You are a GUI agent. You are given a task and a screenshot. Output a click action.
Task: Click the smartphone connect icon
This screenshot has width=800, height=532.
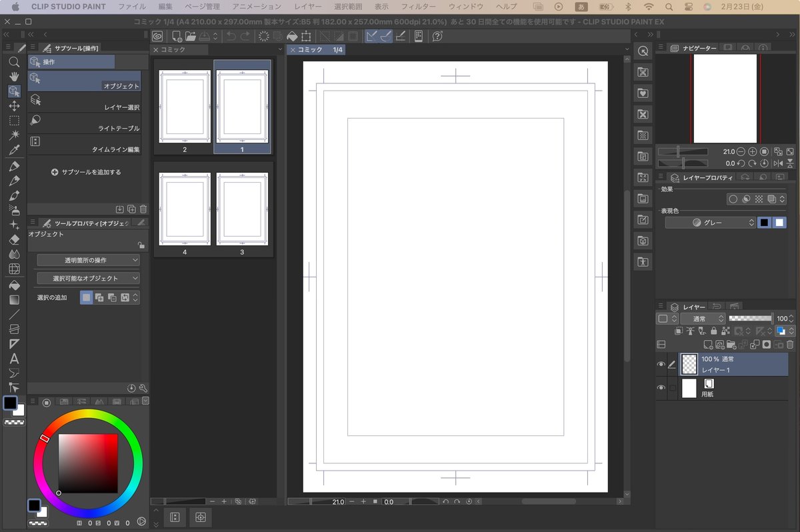tap(419, 36)
